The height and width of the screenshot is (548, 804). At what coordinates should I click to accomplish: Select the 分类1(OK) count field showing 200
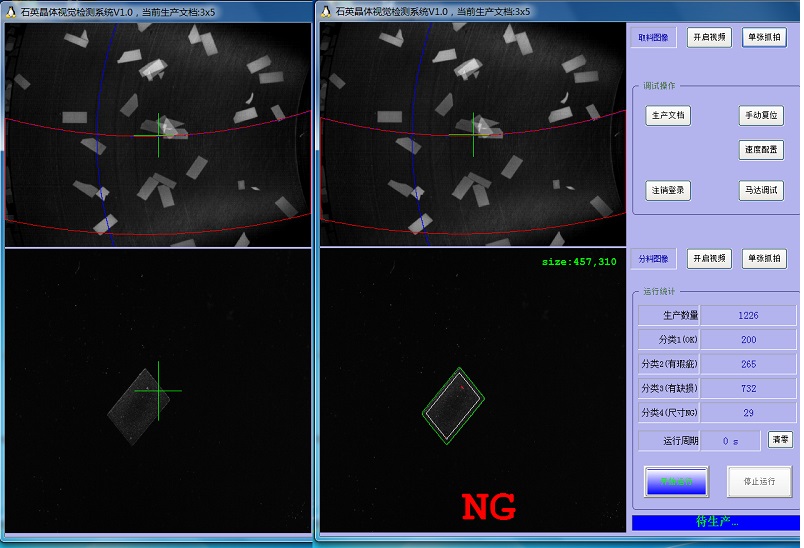tap(748, 340)
